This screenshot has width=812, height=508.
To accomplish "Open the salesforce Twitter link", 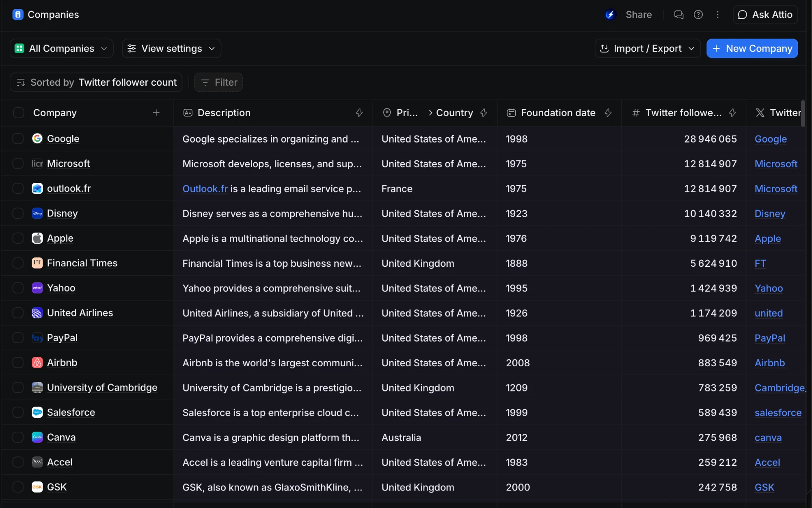I will click(x=778, y=413).
